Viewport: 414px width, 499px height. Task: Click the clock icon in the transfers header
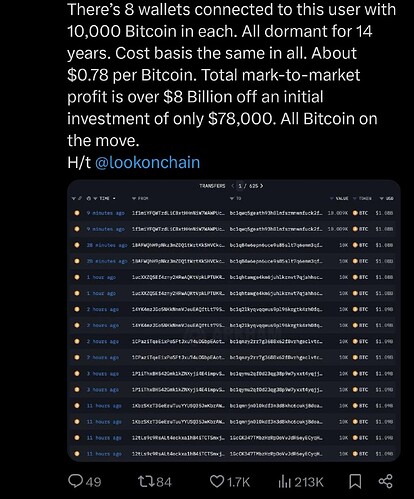[89, 198]
